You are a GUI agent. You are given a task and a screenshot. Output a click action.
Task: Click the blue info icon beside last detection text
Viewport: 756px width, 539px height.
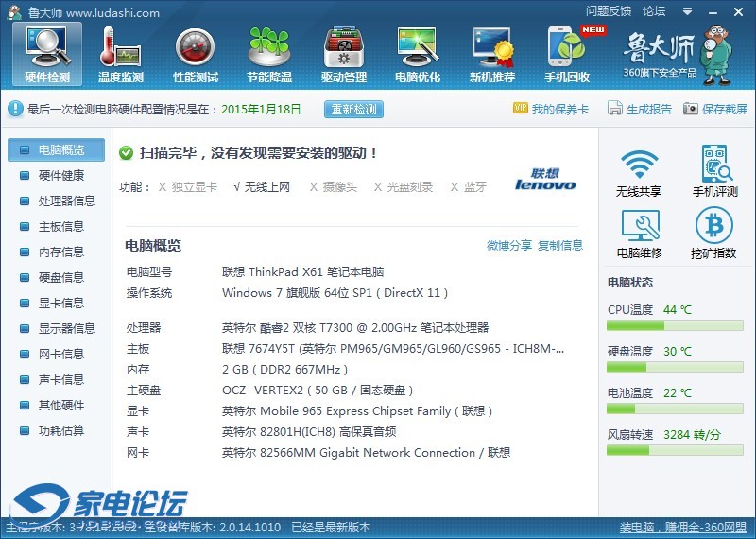coord(15,109)
